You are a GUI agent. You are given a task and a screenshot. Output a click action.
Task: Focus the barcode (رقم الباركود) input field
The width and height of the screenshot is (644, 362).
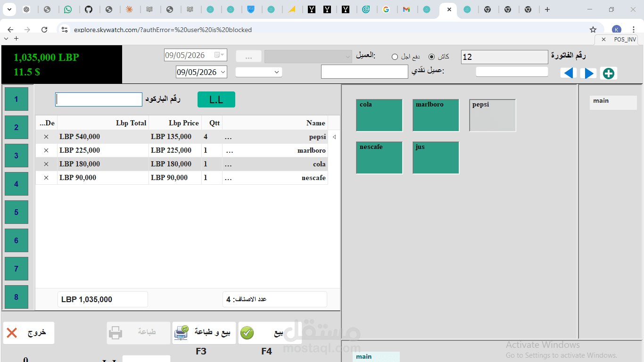click(99, 99)
